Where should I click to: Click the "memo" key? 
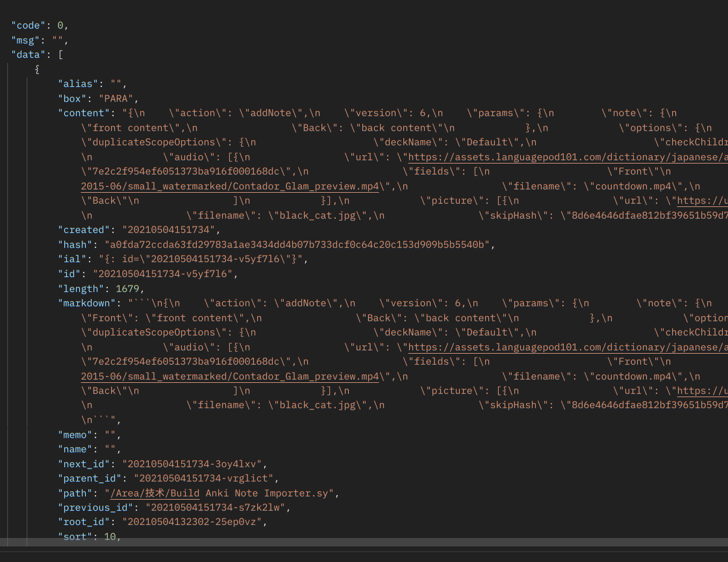[75, 435]
